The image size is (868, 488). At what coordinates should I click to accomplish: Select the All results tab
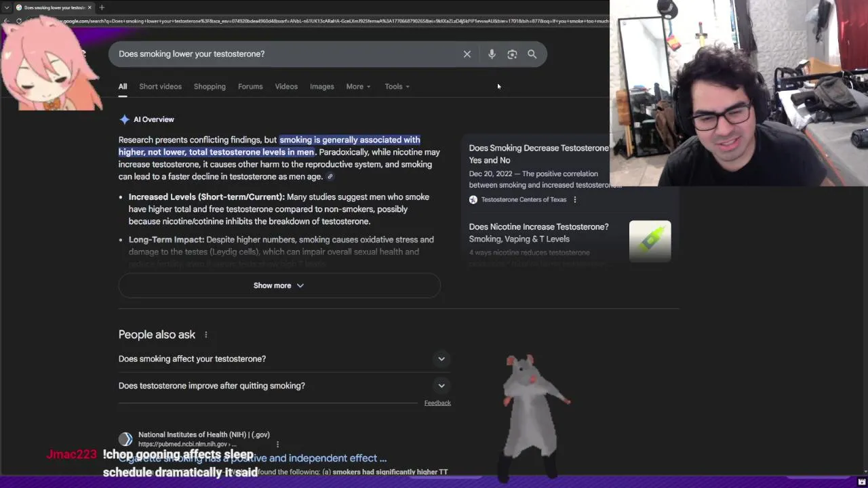click(x=123, y=87)
